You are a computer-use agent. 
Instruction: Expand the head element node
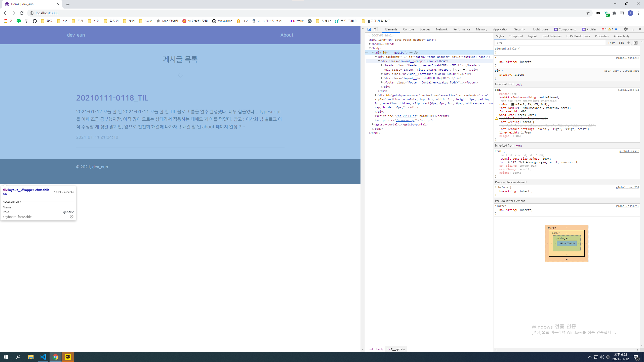tap(370, 44)
